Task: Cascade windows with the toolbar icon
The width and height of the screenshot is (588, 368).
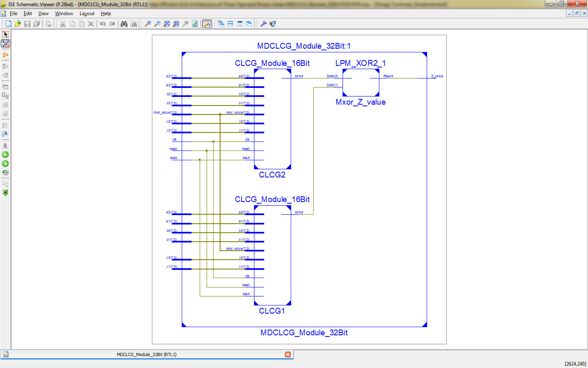Action: [x=221, y=24]
